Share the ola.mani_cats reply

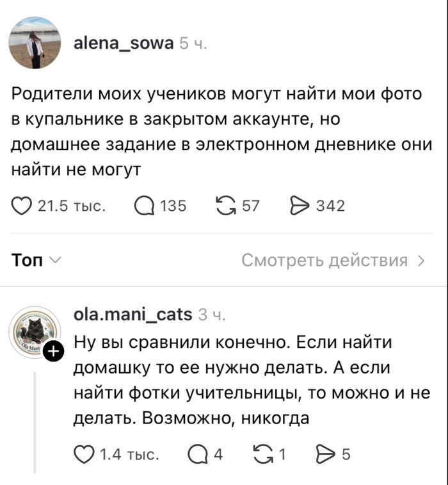point(325,455)
